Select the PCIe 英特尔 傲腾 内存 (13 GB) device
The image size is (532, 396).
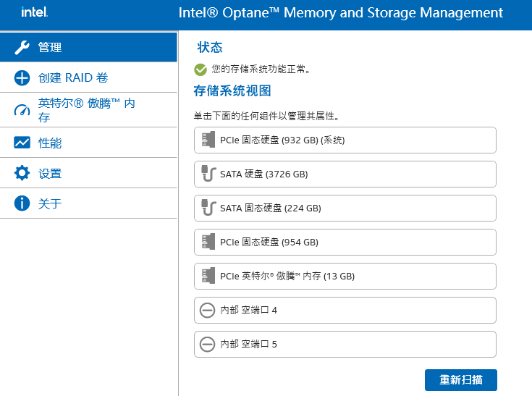click(345, 276)
